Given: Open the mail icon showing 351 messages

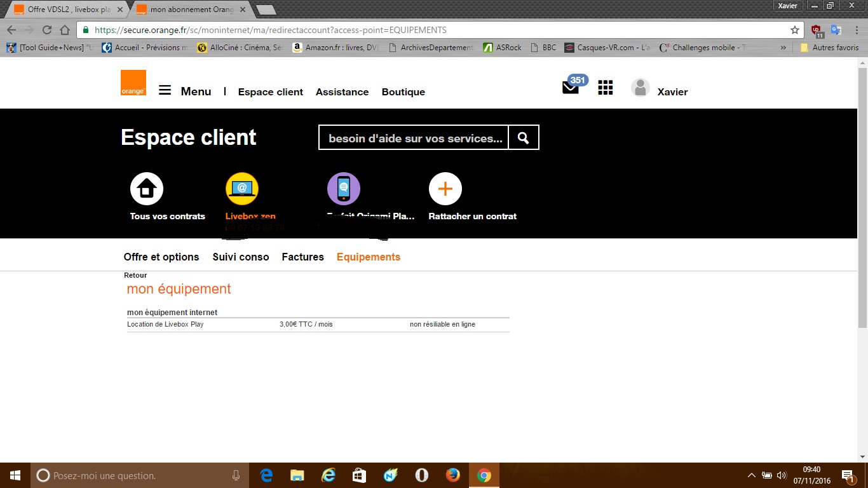Looking at the screenshot, I should coord(570,87).
